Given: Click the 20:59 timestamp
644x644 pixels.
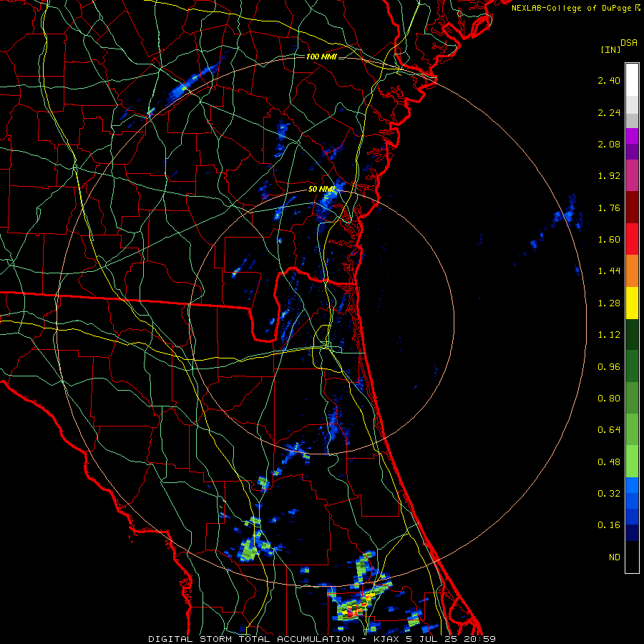Looking at the screenshot, I should click(x=479, y=639).
